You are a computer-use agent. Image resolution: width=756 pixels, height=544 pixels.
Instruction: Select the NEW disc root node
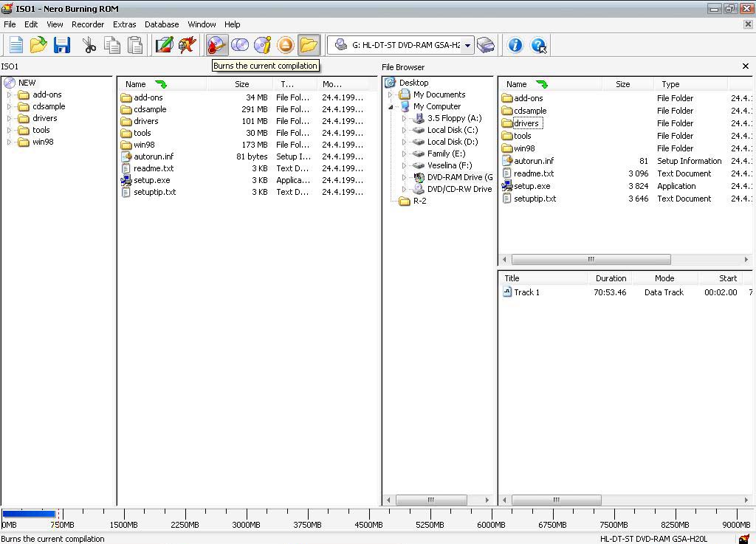click(27, 83)
